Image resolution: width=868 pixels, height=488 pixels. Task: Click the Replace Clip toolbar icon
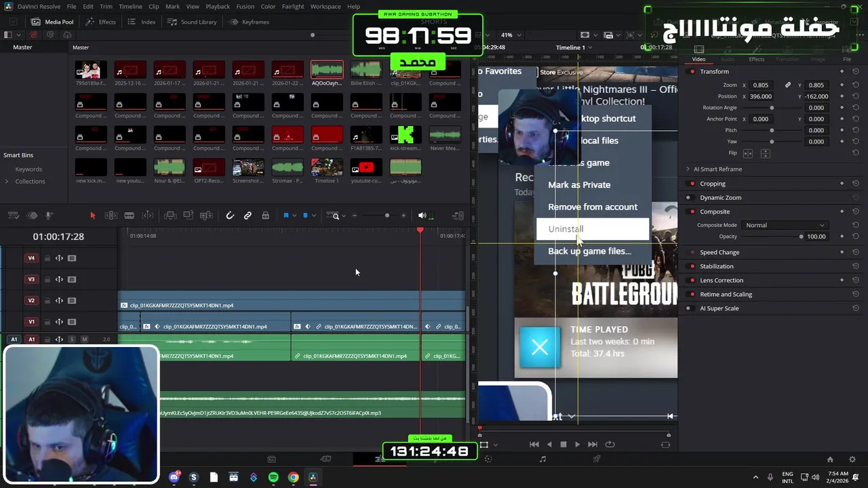(207, 216)
